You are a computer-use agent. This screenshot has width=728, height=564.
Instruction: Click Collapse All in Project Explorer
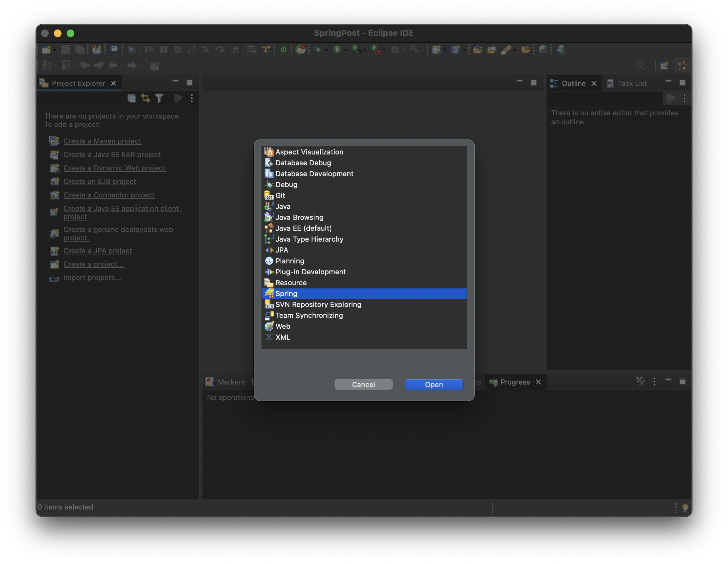point(132,98)
